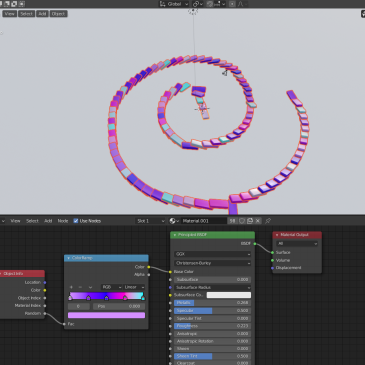Click the proportional editing falloff icon
Image resolution: width=365 pixels, height=365 pixels.
click(241, 4)
